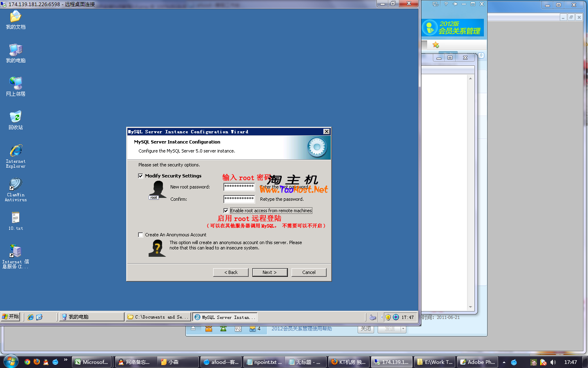Click the chat panel scrollbar down arrow
The image size is (588, 368).
470,307
